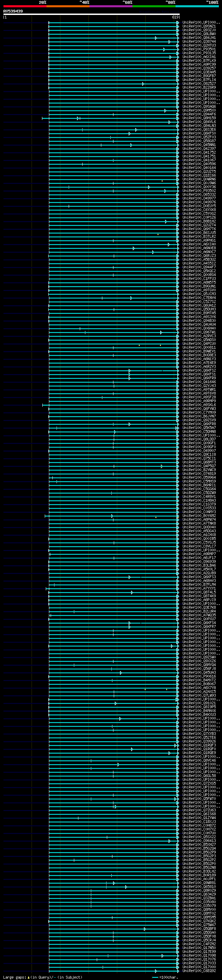Select the UniRef100_C0H872 label
222x980 pixels.
pos(199,825)
